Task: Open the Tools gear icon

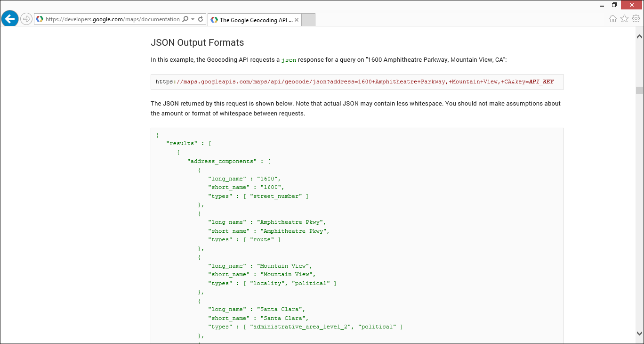Action: point(636,19)
